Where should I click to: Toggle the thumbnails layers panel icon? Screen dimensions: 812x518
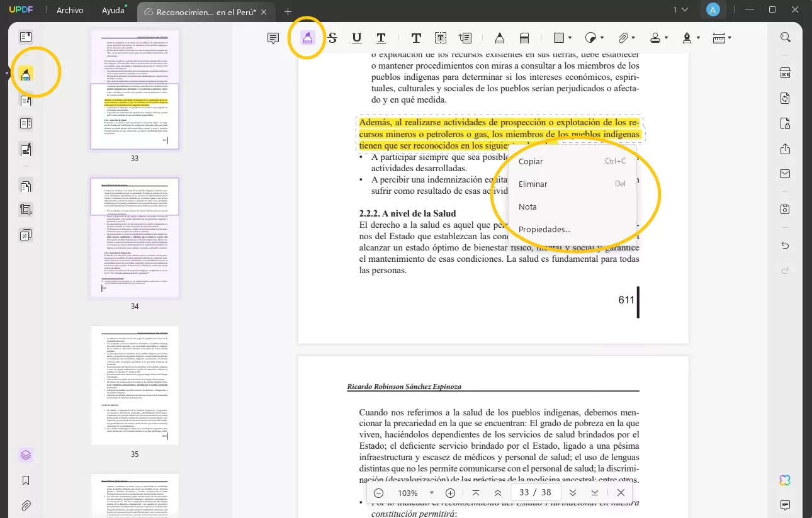tap(26, 455)
